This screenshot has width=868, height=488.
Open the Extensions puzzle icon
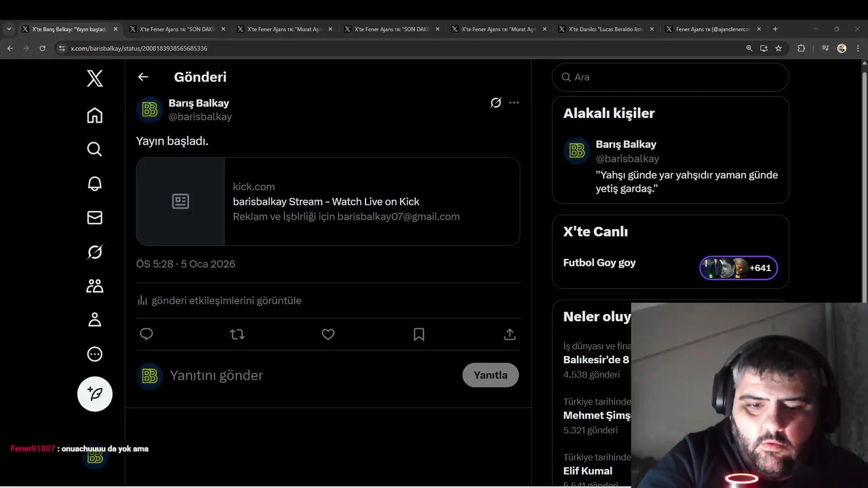point(801,48)
